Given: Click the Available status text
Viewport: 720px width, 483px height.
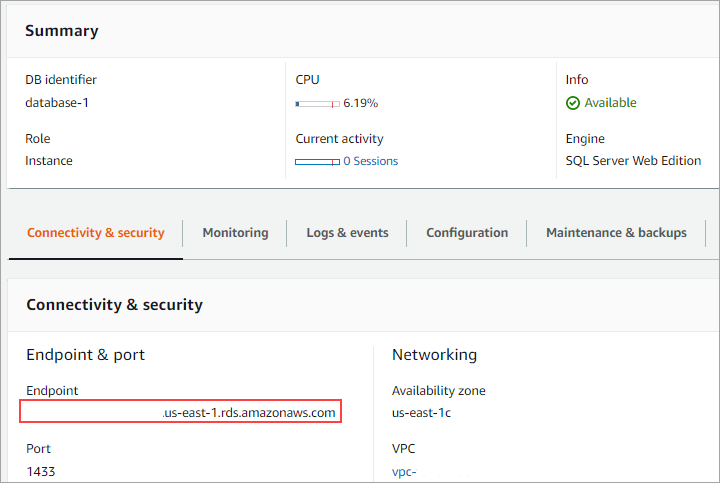Looking at the screenshot, I should click(610, 103).
